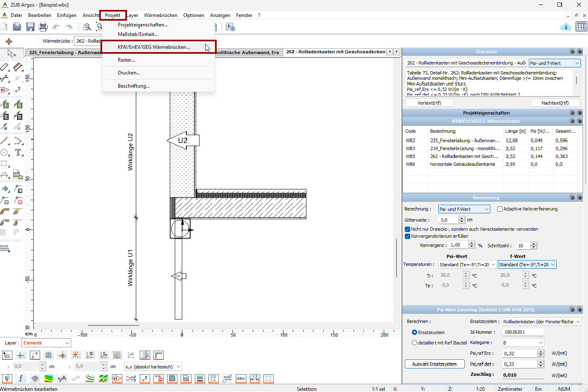
Task: Open the Berechnung Psi- und f-Wert dropdown
Action: [x=464, y=209]
